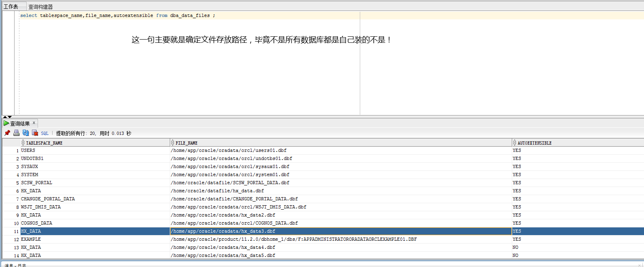Select the hx_data.dbf file path cell

(341, 191)
